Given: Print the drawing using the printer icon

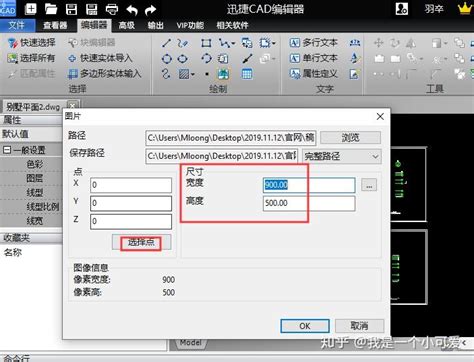Looking at the screenshot, I should pyautogui.click(x=112, y=9).
